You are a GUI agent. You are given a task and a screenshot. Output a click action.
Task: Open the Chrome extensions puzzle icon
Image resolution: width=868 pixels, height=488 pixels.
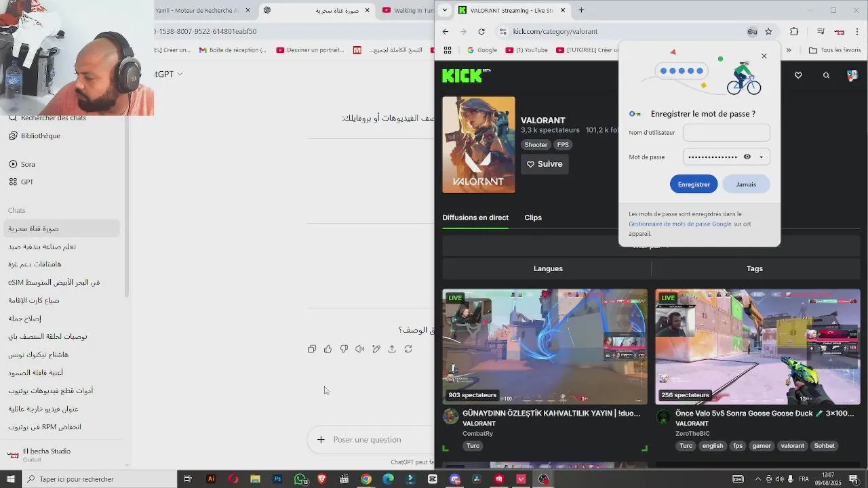[x=794, y=31]
